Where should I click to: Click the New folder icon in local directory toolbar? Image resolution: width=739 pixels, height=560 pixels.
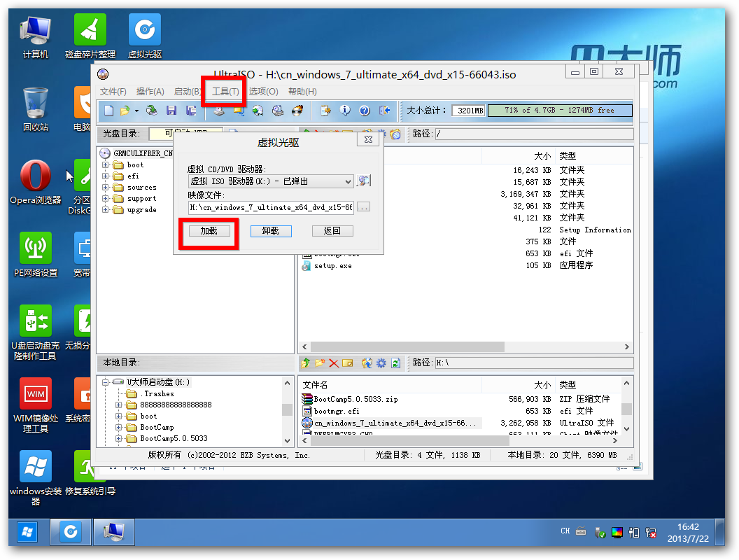320,363
